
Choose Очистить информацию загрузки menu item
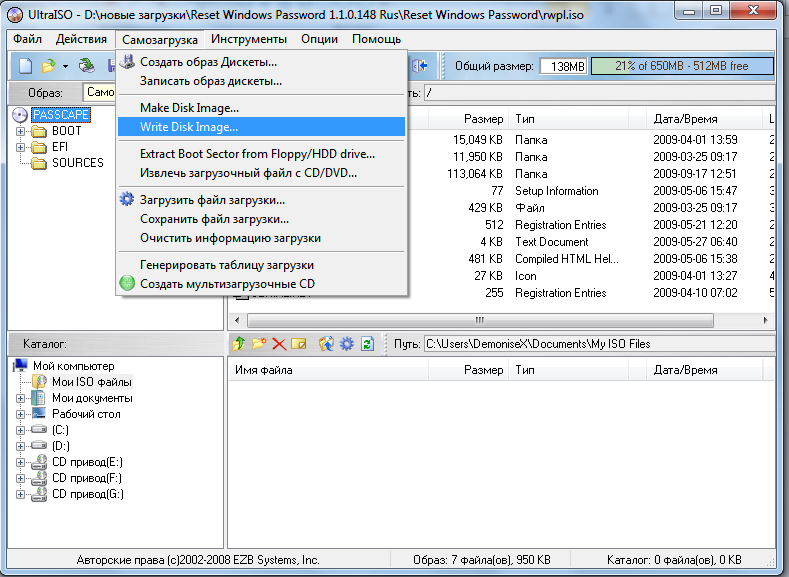pos(261,238)
